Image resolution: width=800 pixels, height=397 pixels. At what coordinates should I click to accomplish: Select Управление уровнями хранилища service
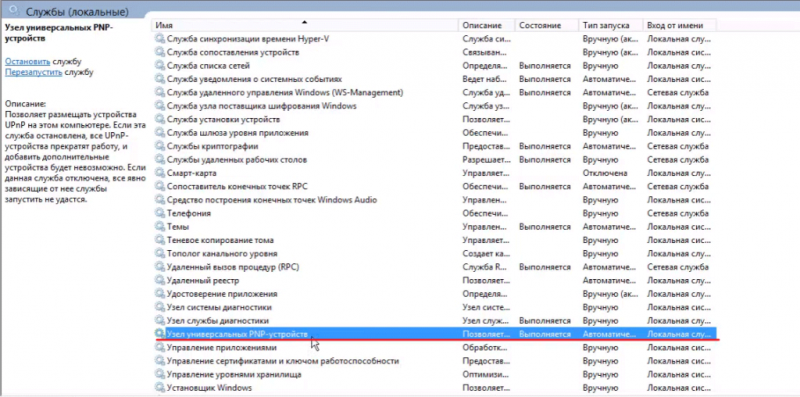(435, 374)
